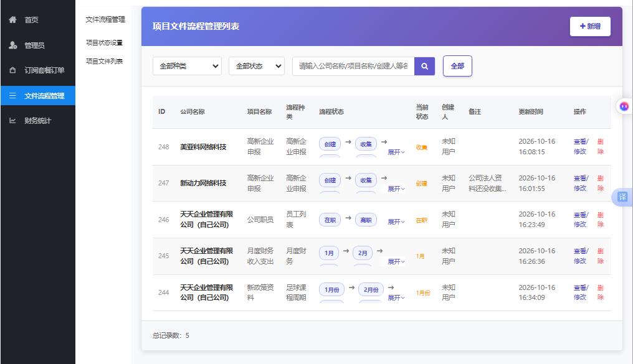Image resolution: width=633 pixels, height=364 pixels.
Task: Open the 全部状态 dropdown
Action: (257, 66)
